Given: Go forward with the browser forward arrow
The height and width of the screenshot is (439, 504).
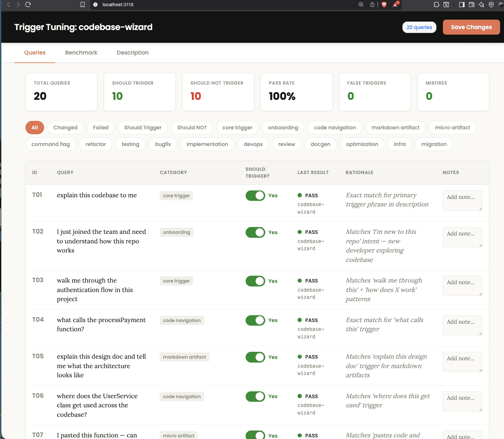Looking at the screenshot, I should [x=18, y=5].
